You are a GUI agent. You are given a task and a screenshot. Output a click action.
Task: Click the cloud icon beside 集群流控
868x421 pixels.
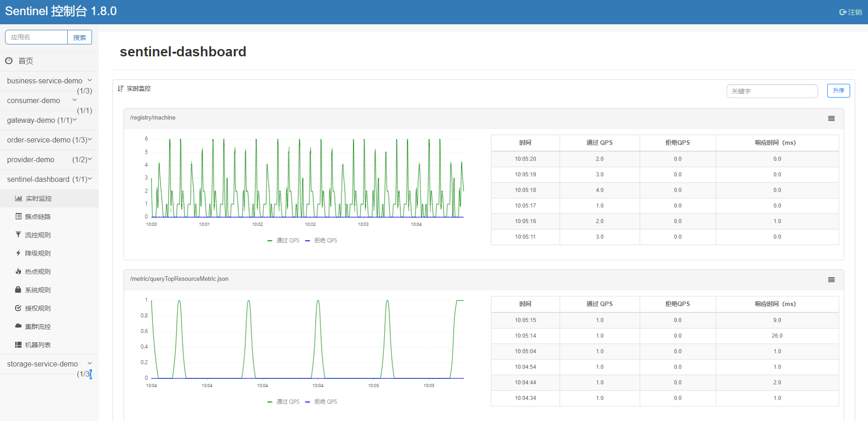point(18,326)
